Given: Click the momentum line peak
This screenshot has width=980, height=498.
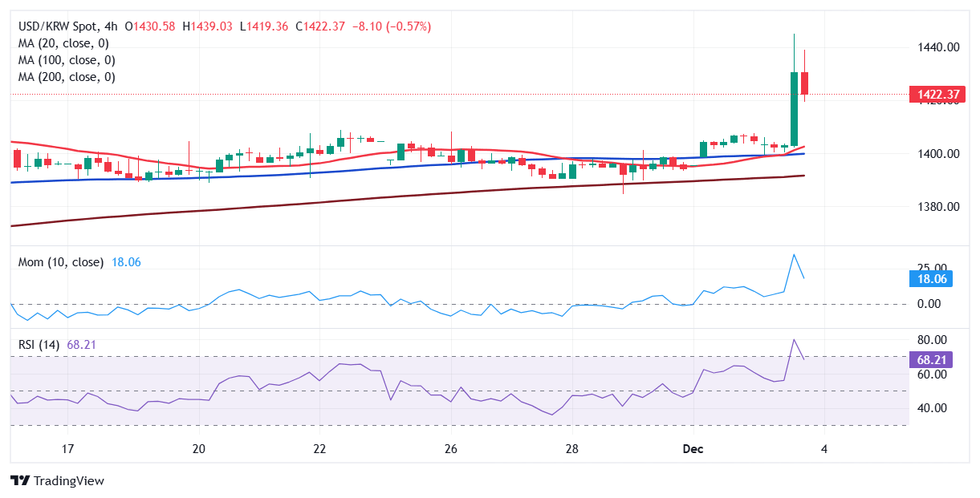Looking at the screenshot, I should 794,254.
